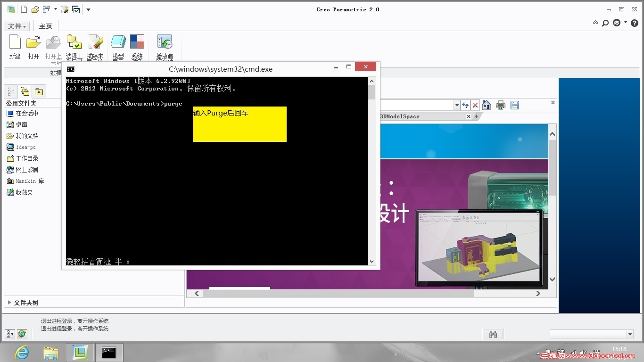
Task: Open the windows list dropdown arrow in quick access toolbar
Action: click(x=56, y=9)
